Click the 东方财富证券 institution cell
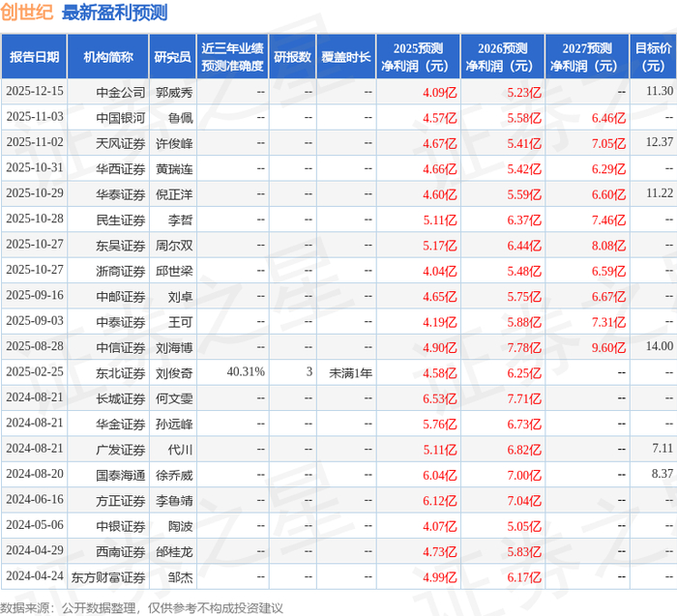This screenshot has height=616, width=677. point(108,577)
